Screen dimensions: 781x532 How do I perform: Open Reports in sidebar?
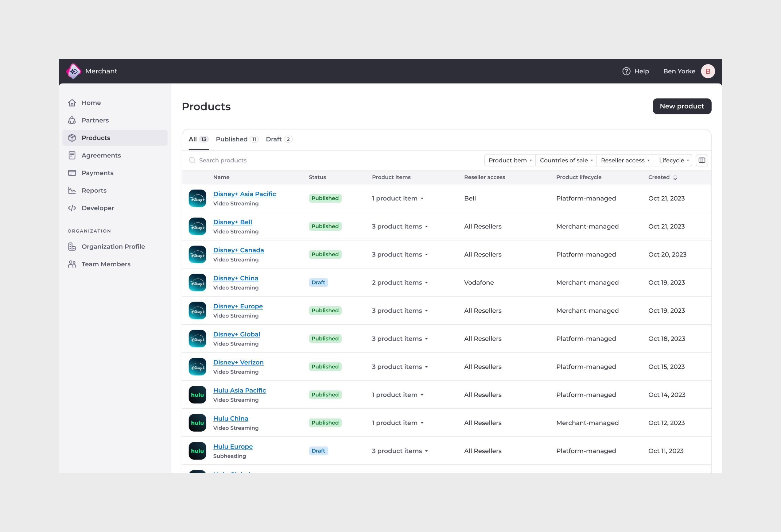coord(115,191)
